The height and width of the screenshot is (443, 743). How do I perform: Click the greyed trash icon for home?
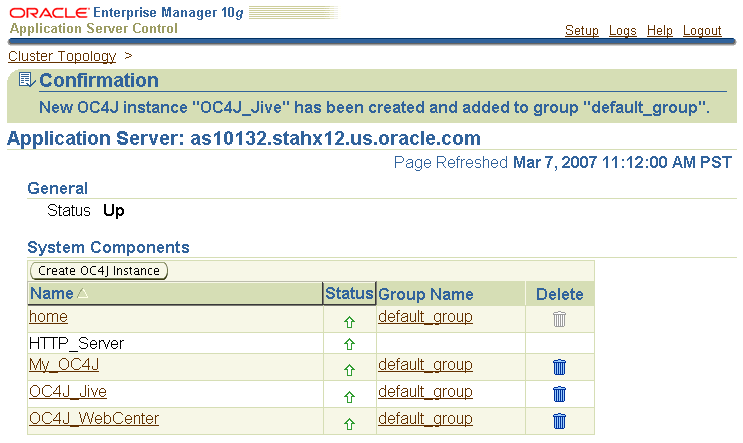(559, 319)
